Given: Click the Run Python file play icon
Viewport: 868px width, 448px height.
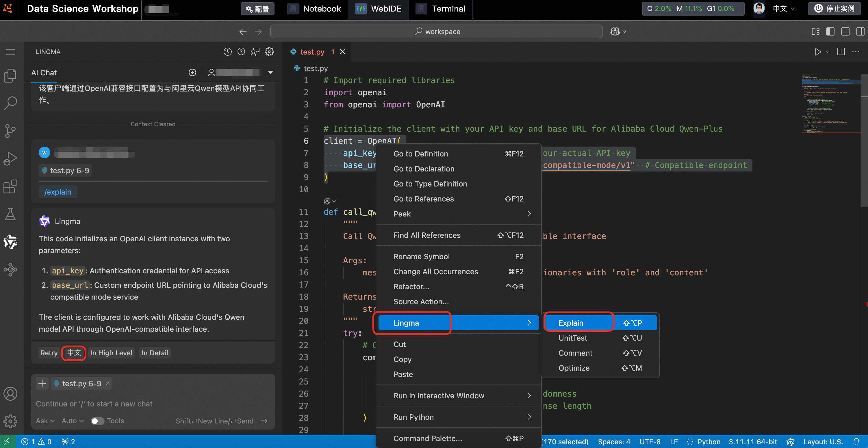Looking at the screenshot, I should coord(817,51).
